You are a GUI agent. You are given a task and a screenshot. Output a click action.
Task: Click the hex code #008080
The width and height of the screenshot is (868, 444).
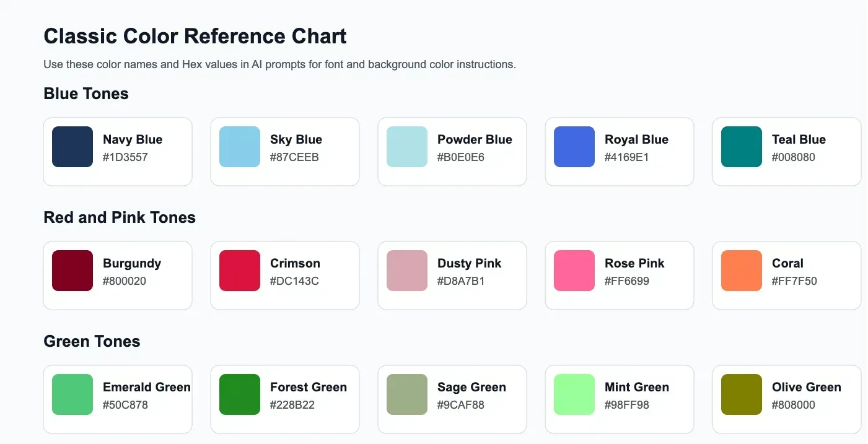[x=794, y=157]
